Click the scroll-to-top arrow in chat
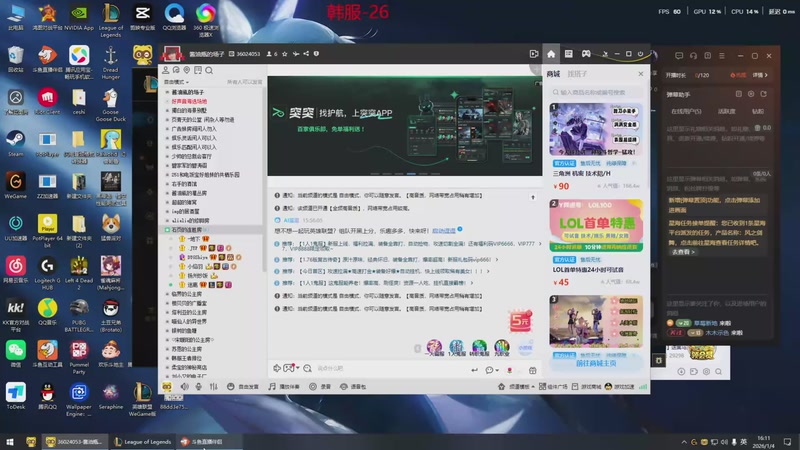Image resolution: width=800 pixels, height=450 pixels. pyautogui.click(x=533, y=197)
